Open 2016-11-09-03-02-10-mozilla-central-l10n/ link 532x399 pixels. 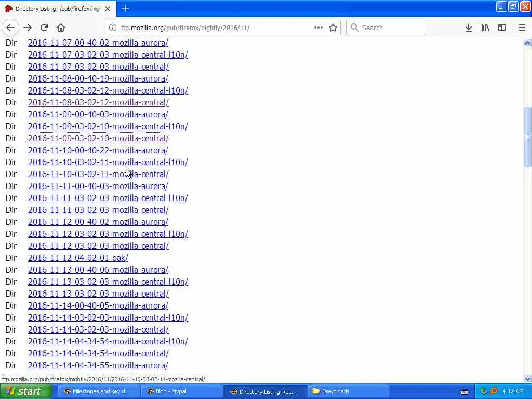(108, 126)
